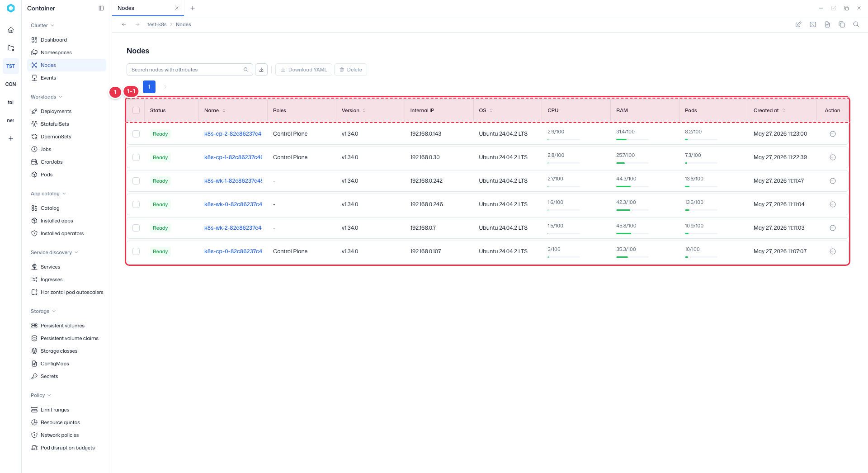This screenshot has height=473, width=868.
Task: Open the home icon in left rail
Action: click(x=11, y=30)
